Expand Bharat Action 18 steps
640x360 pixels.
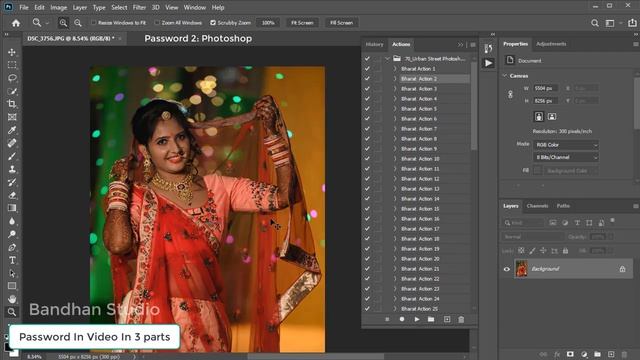pos(395,239)
